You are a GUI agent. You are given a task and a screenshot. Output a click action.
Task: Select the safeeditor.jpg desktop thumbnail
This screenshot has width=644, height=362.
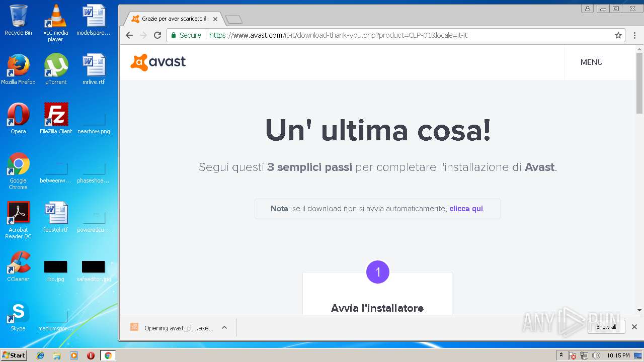[x=94, y=270]
